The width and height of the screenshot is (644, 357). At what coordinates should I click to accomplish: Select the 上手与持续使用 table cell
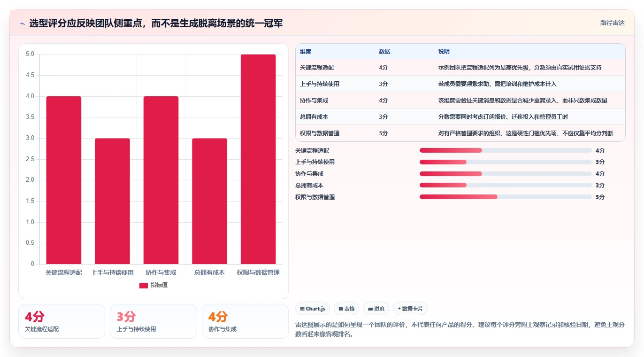320,84
